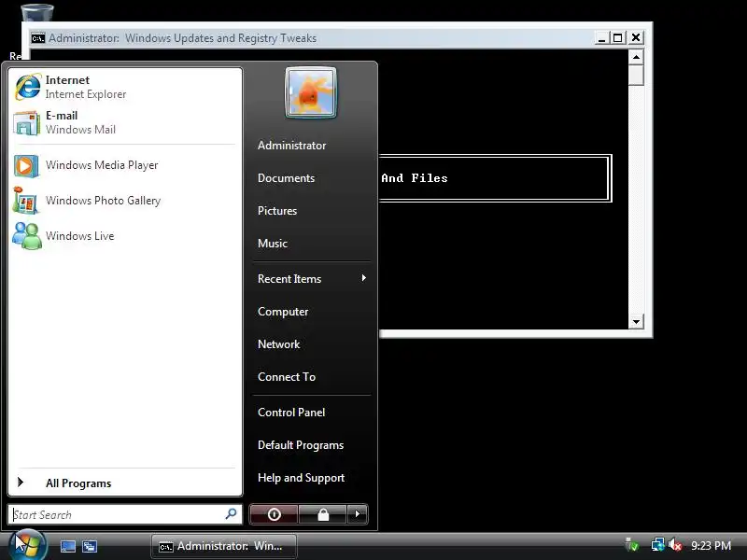The image size is (747, 560).
Task: Open Internet Explorer from the Start menu
Action: [125, 87]
